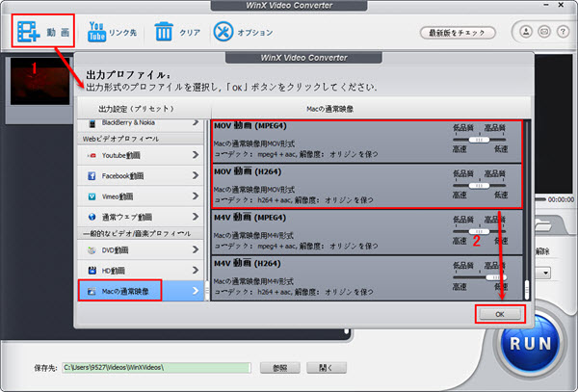
Task: Confirm profile with the OK button
Action: pos(500,314)
